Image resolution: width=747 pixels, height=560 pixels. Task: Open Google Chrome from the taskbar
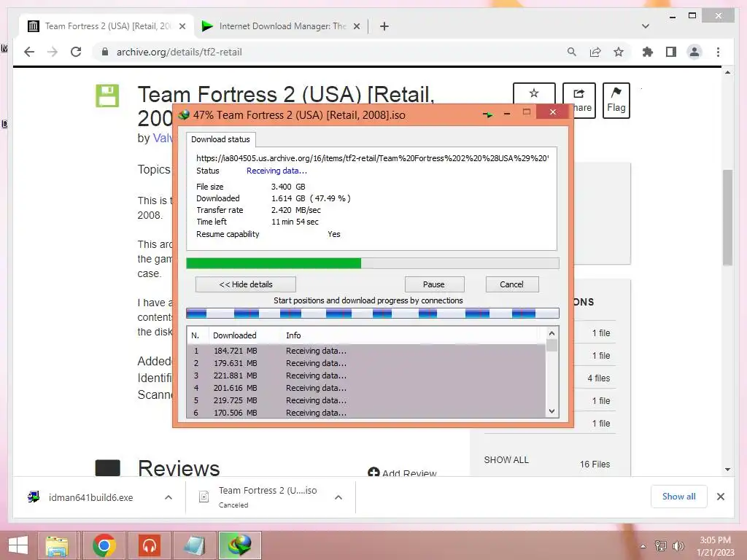coord(104,545)
